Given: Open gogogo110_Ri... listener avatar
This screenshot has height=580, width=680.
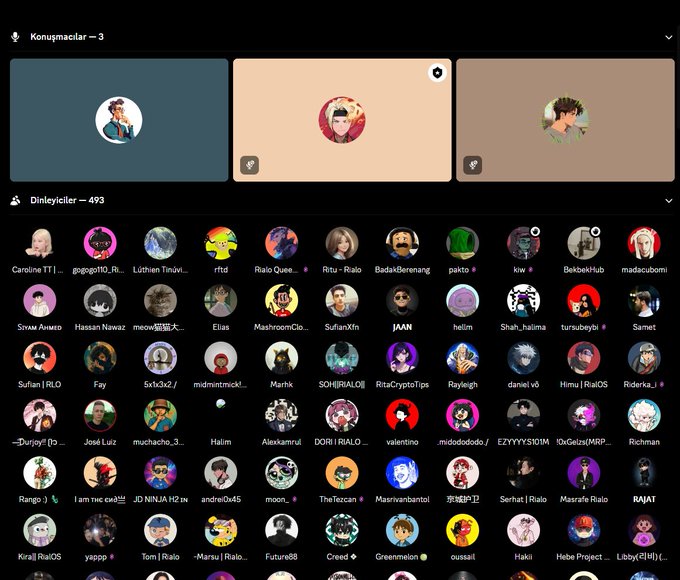Looking at the screenshot, I should coord(100,243).
